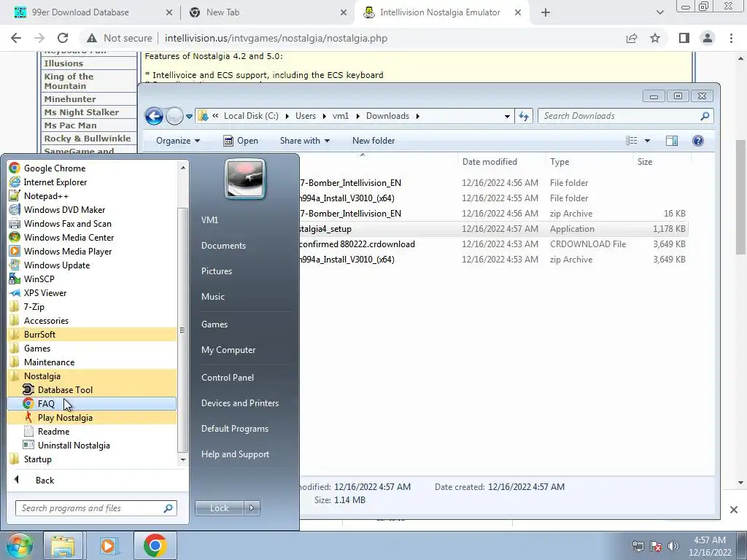Click the Chrome reload page icon

click(63, 38)
